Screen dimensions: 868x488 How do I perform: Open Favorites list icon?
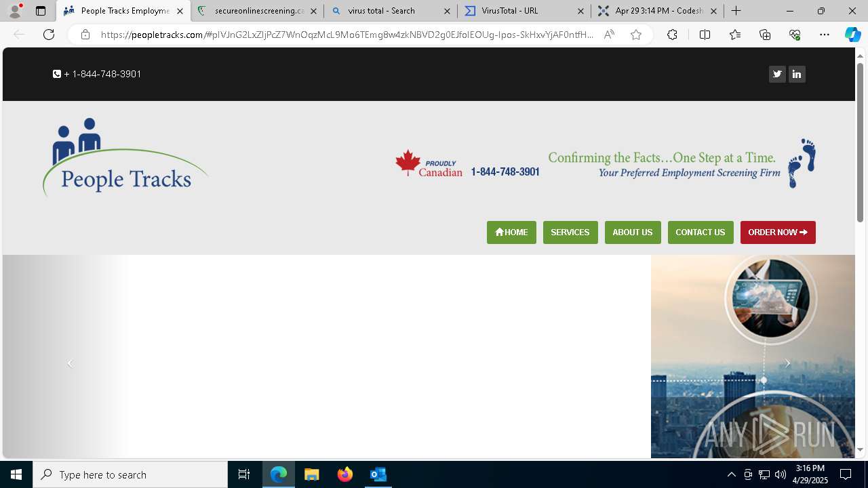coord(735,35)
